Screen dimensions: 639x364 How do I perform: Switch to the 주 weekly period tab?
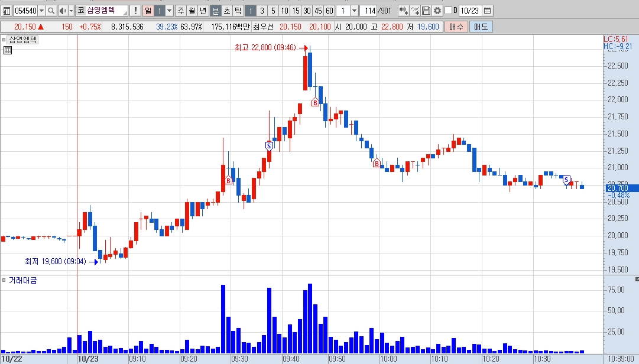[181, 11]
